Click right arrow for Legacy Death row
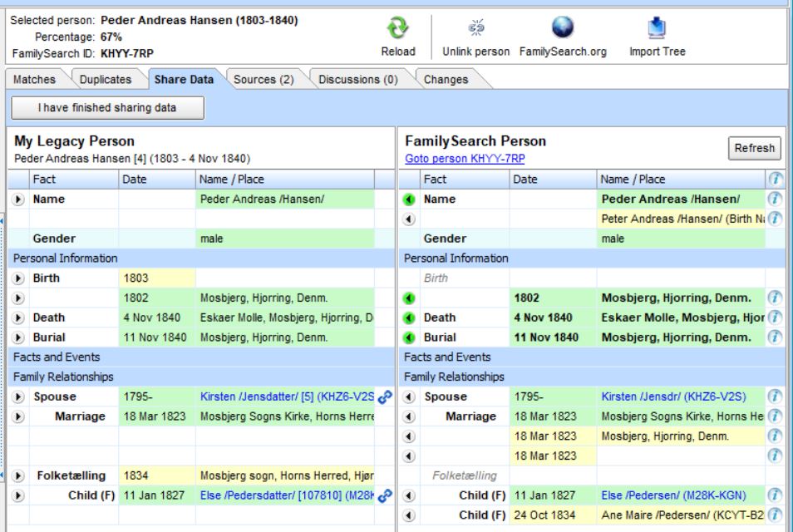Screen dimensions: 793x532 coord(18,318)
